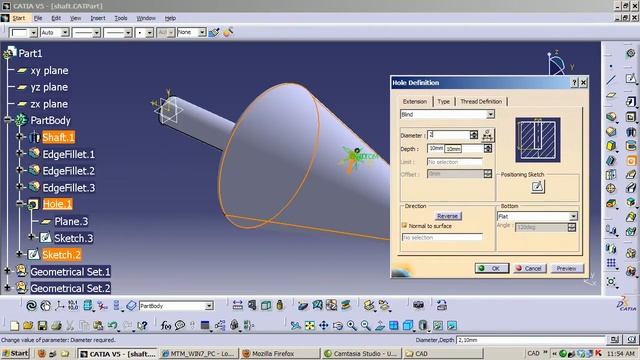Collapse the PartBody tree node

point(7,120)
